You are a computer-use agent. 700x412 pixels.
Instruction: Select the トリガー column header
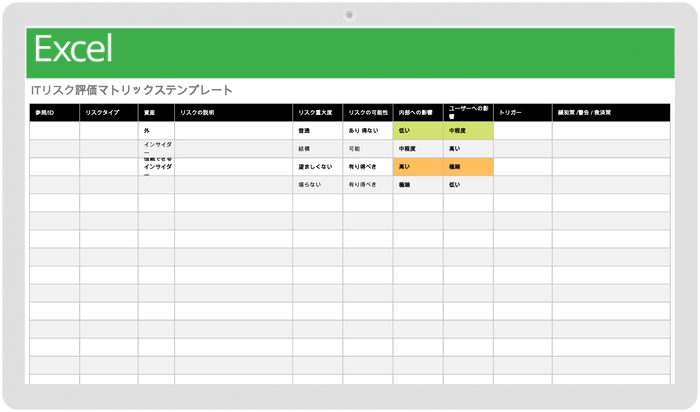[x=523, y=112]
